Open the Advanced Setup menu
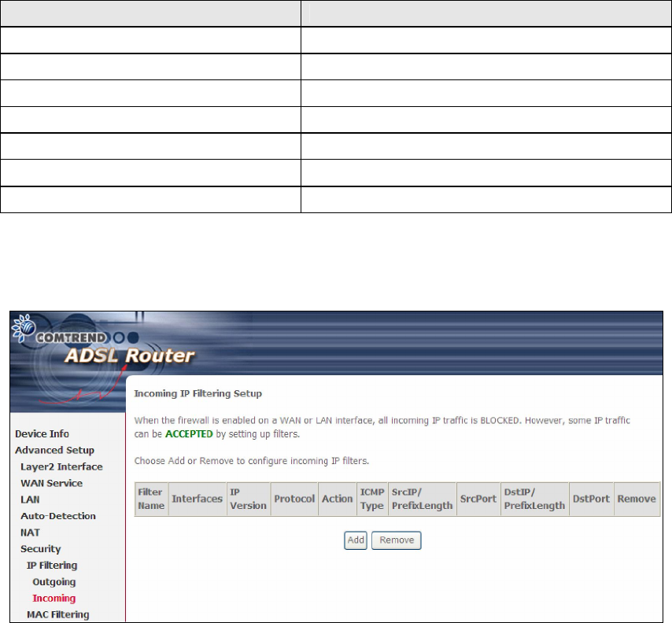 point(54,450)
